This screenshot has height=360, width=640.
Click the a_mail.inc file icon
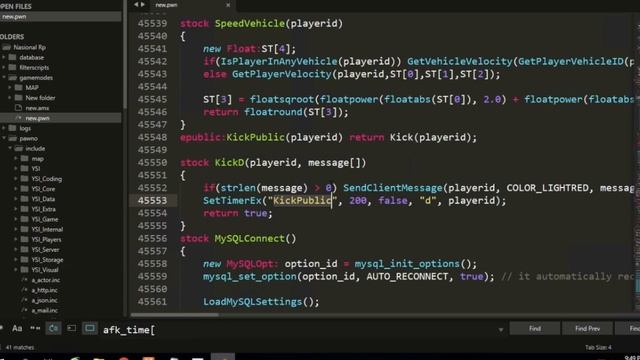pyautogui.click(x=24, y=310)
